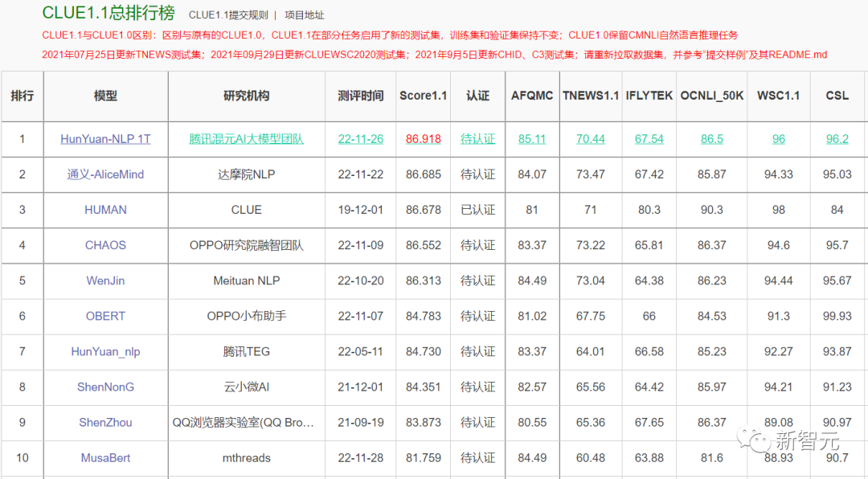Click the 22-11-26 date link
Image resolution: width=868 pixels, height=479 pixels.
click(x=360, y=139)
